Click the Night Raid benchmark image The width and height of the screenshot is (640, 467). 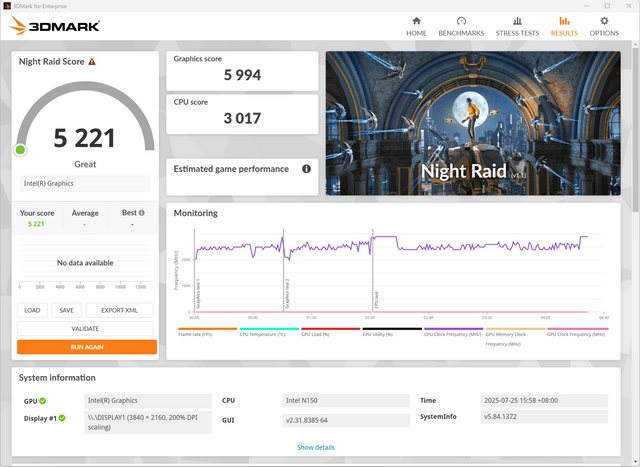[x=473, y=123]
